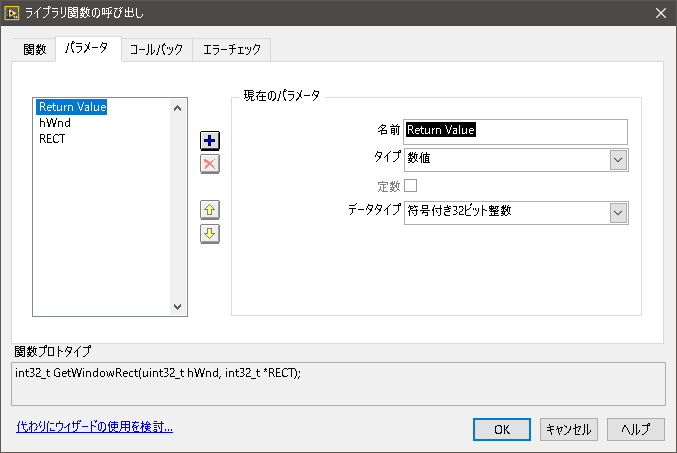Toggle the 定数 checkbox
Image resolution: width=677 pixels, height=453 pixels.
pyautogui.click(x=411, y=186)
